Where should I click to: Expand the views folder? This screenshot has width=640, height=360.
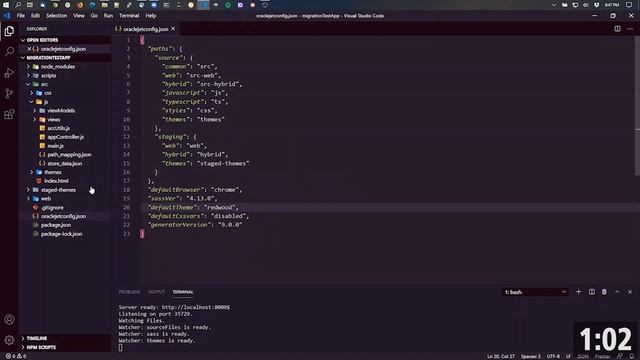coord(35,120)
